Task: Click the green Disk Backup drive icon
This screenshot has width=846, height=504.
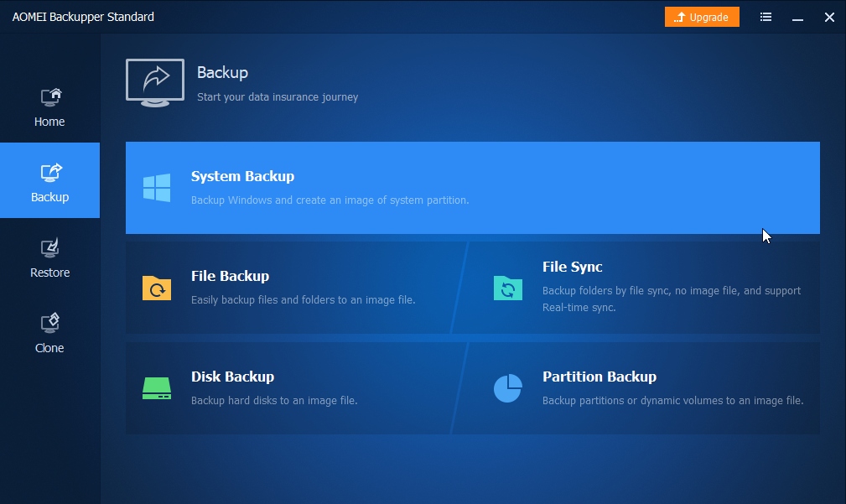Action: (x=157, y=388)
